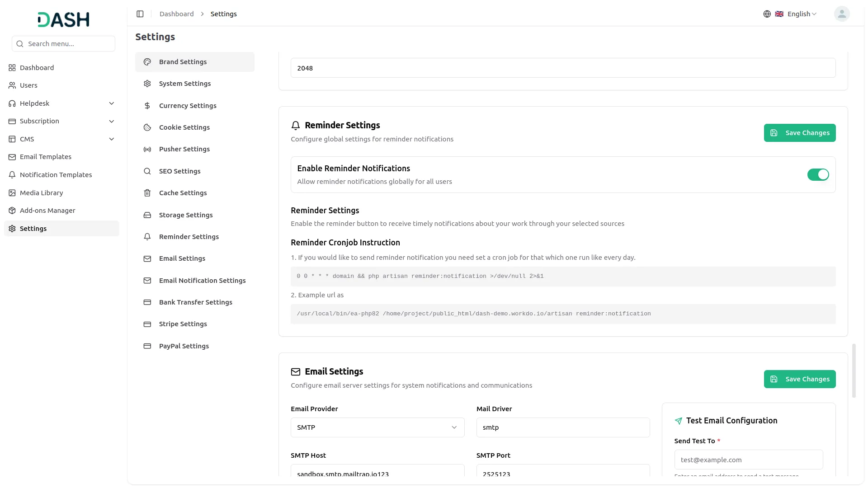This screenshot has height=488, width=868.
Task: Open Currency Settings via dollar icon
Action: point(147,105)
